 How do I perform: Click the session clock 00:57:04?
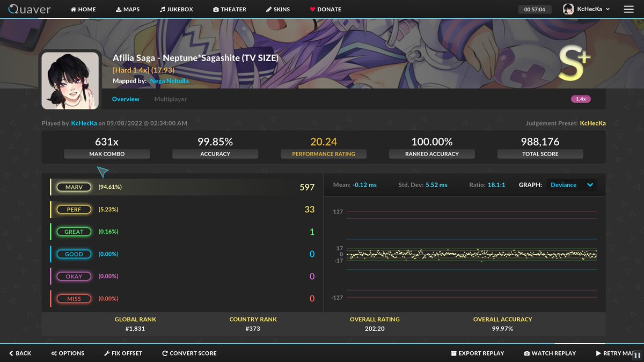pyautogui.click(x=535, y=9)
